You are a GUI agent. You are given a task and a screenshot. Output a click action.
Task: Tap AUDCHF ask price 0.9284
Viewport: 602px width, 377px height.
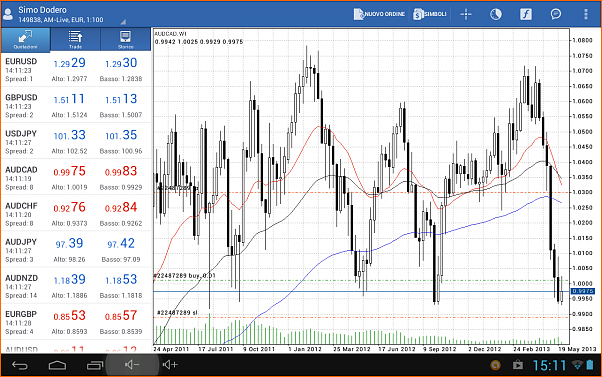(121, 207)
